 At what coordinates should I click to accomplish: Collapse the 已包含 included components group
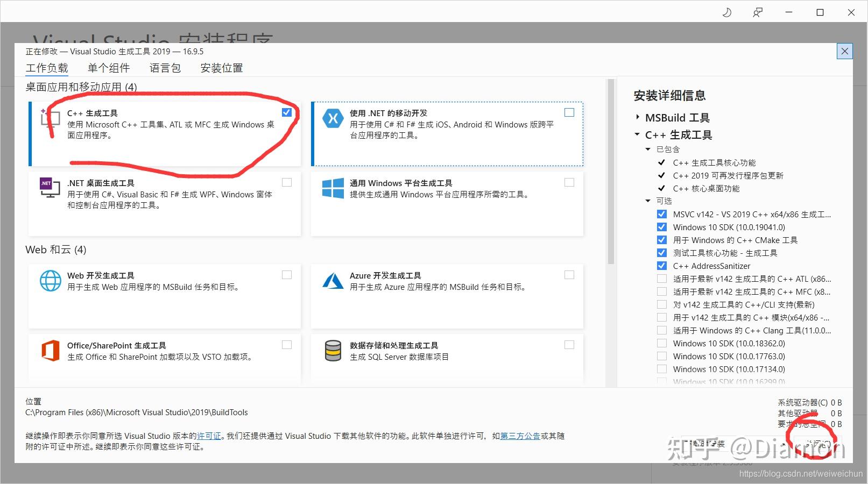click(x=648, y=149)
